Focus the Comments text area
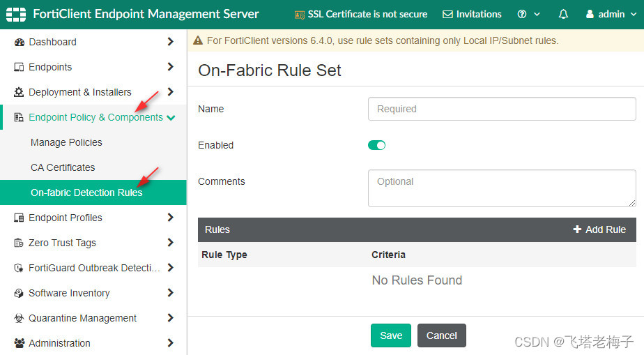Screen dimensions: 644x355 (502, 188)
